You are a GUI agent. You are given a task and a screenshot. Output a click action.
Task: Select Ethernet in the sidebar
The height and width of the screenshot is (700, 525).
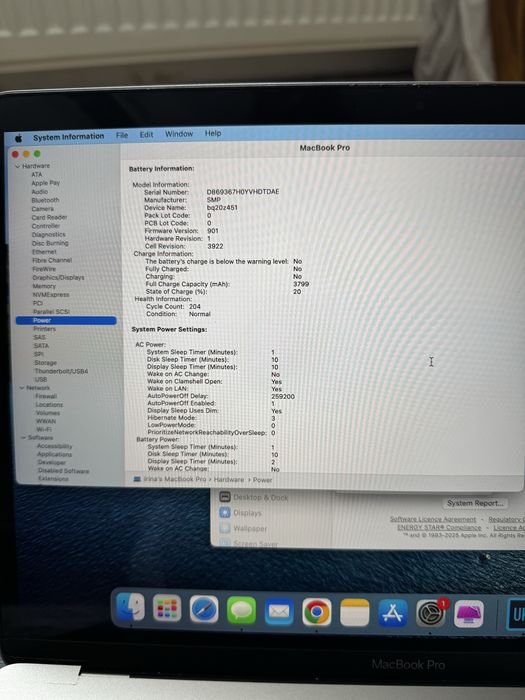[44, 252]
